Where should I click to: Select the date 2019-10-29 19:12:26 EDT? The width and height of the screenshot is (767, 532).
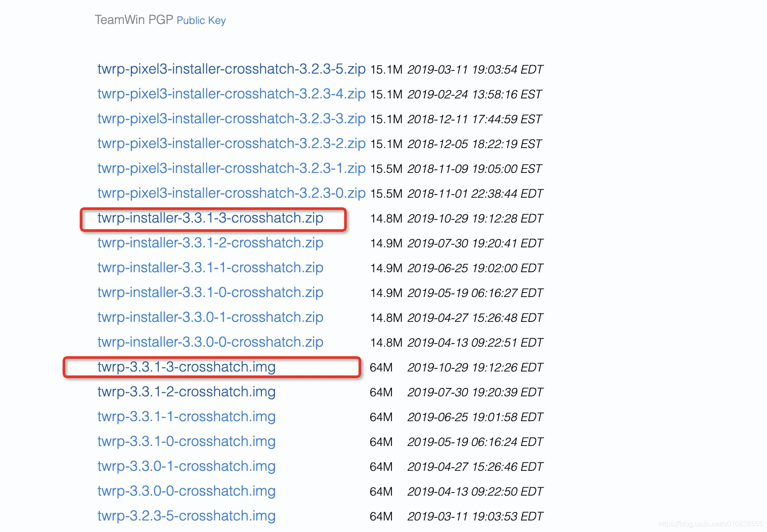pyautogui.click(x=475, y=368)
